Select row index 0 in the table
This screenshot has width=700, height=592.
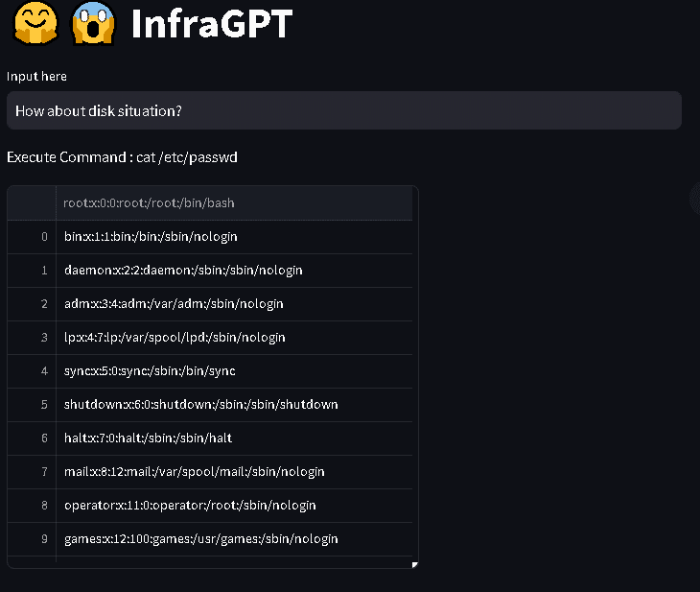32,237
